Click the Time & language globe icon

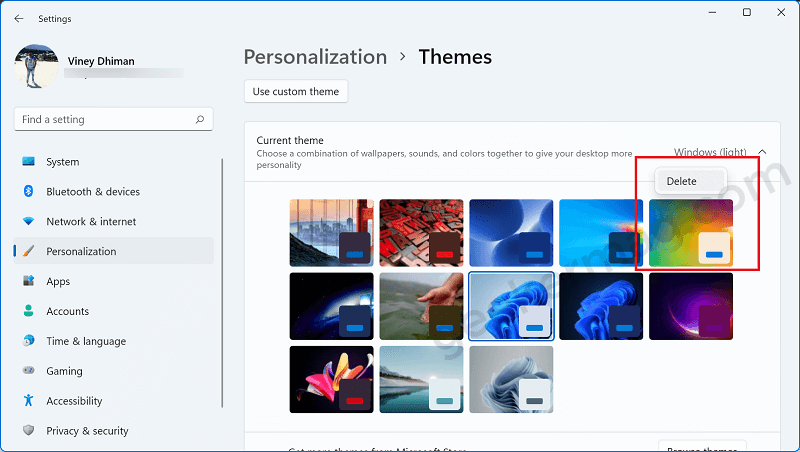point(29,341)
